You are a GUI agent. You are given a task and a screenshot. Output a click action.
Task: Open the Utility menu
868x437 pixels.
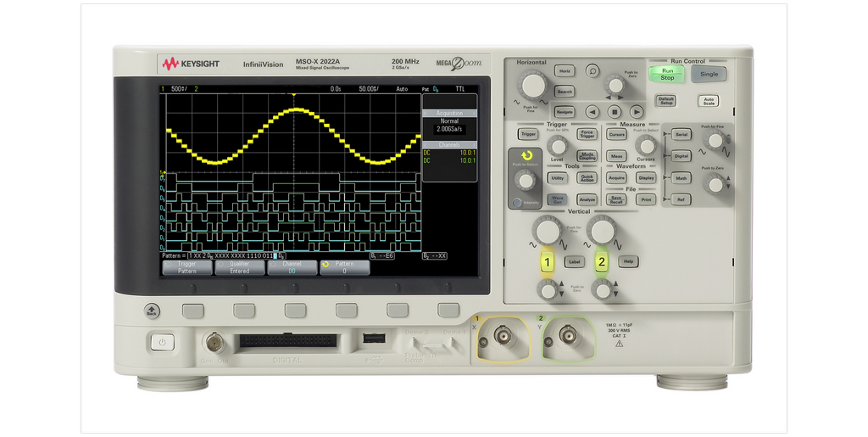pos(557,178)
